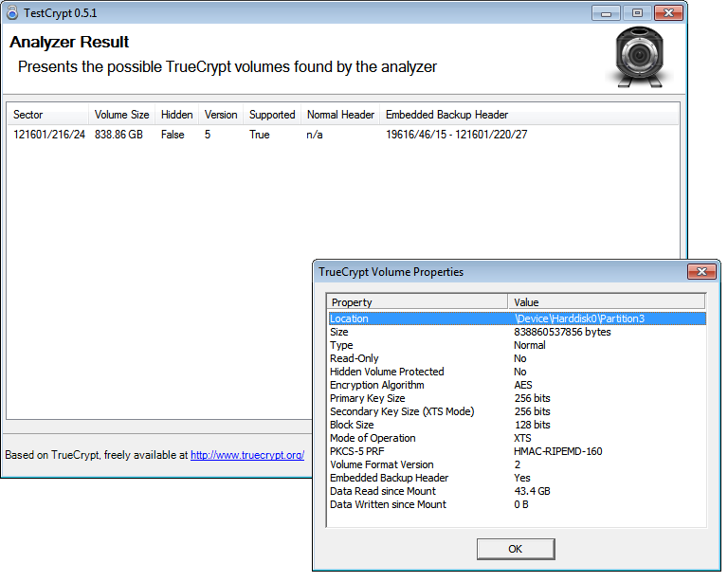
Task: Click the True cell under Supported
Action: click(x=260, y=135)
